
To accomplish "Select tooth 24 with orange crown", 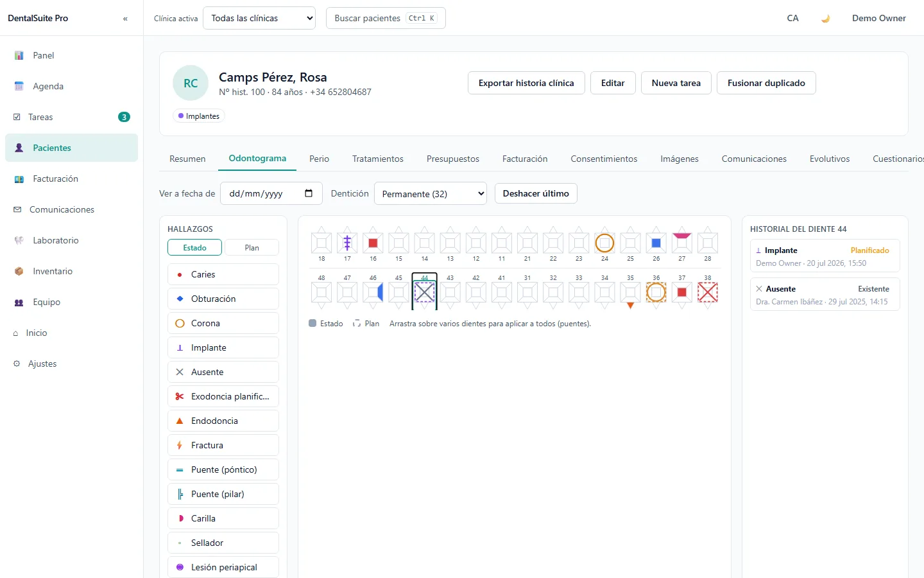I will click(x=604, y=243).
